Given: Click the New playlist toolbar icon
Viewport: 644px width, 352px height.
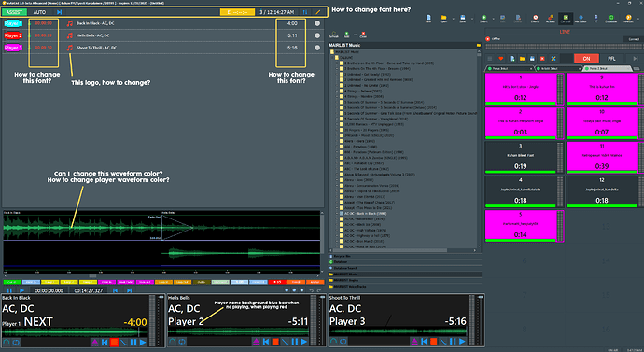Looking at the screenshot, I should pos(428,19).
